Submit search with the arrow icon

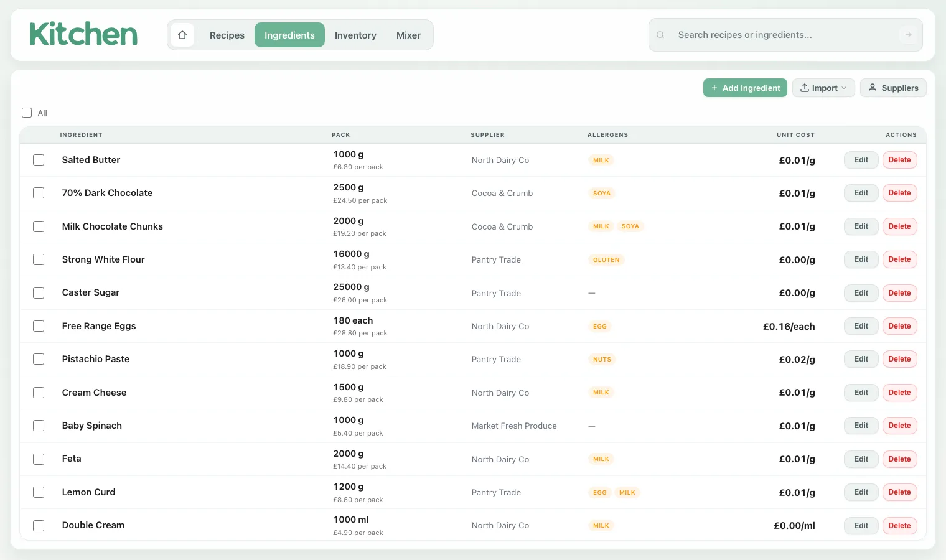[x=909, y=35]
